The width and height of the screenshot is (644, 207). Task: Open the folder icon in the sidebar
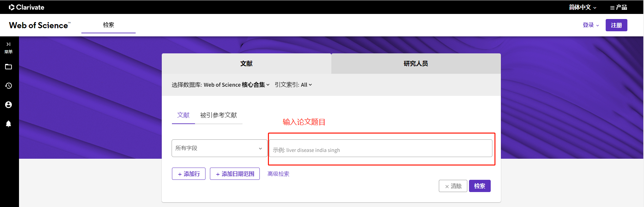(8, 67)
